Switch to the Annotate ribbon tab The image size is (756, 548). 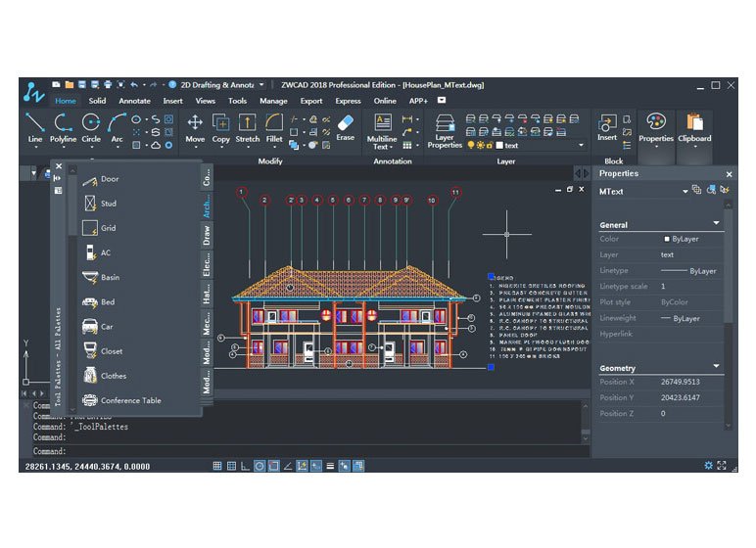(x=134, y=101)
